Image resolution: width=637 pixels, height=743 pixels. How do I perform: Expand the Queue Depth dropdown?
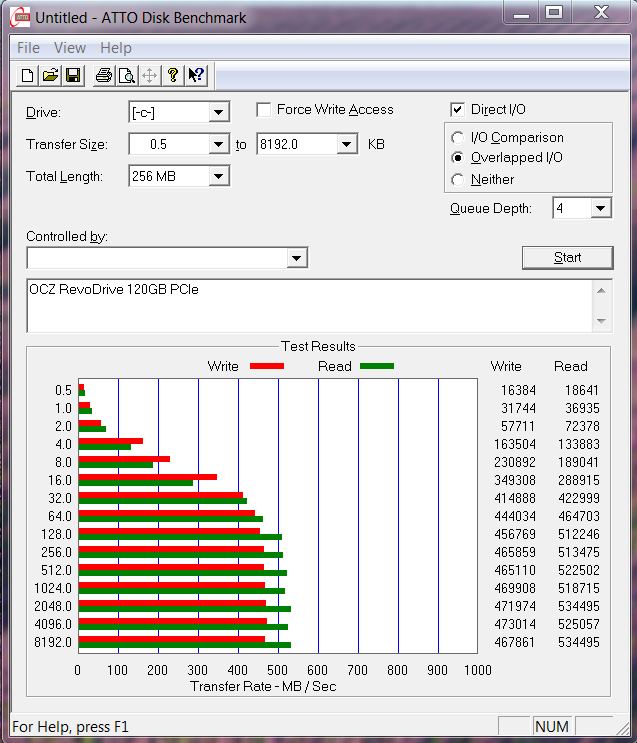point(600,208)
